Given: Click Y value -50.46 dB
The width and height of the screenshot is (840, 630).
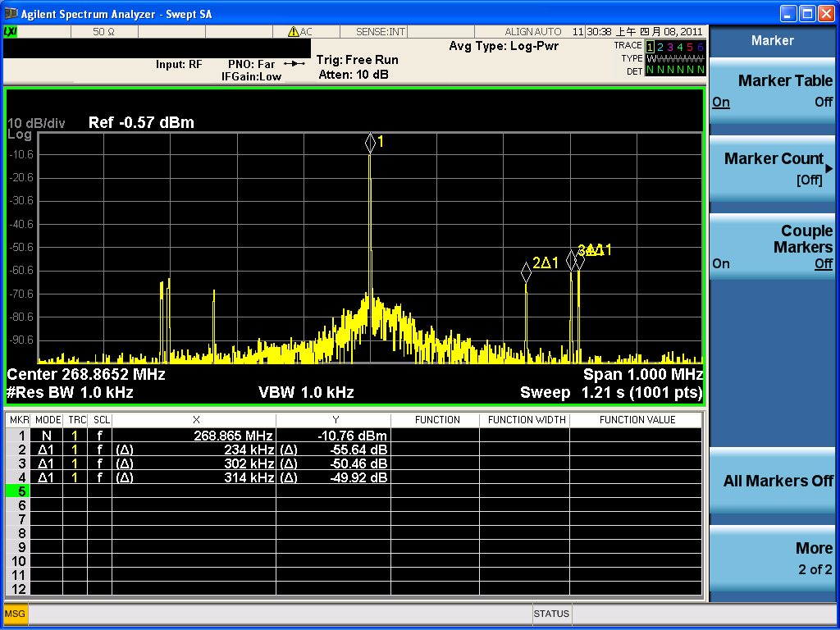Looking at the screenshot, I should tap(358, 463).
